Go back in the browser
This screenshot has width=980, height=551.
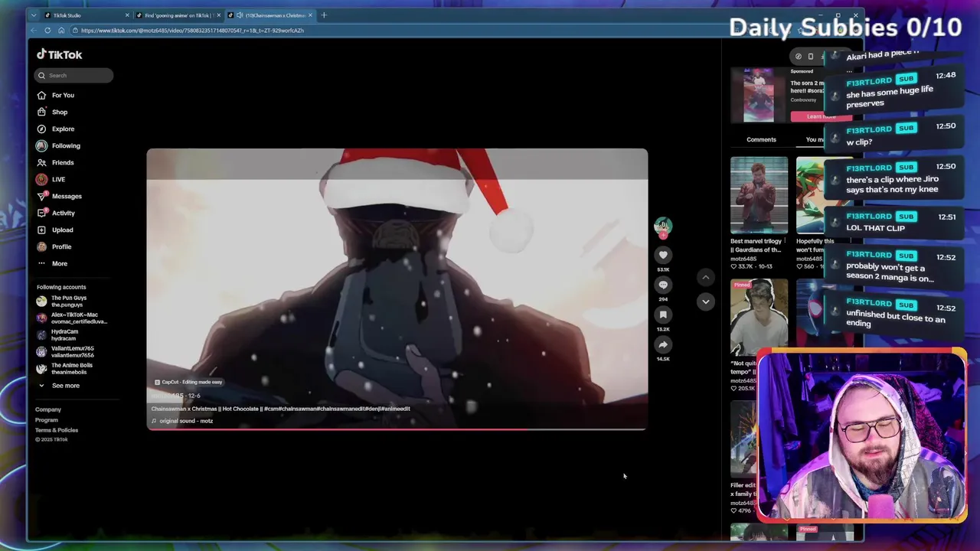point(34,31)
